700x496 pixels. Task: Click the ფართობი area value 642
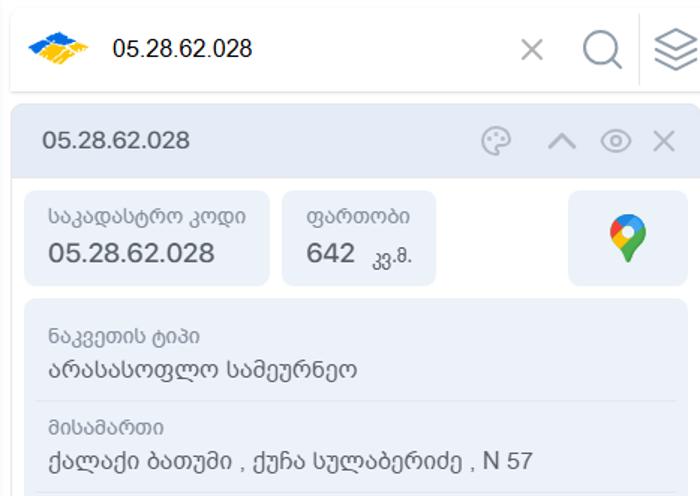[x=330, y=253]
